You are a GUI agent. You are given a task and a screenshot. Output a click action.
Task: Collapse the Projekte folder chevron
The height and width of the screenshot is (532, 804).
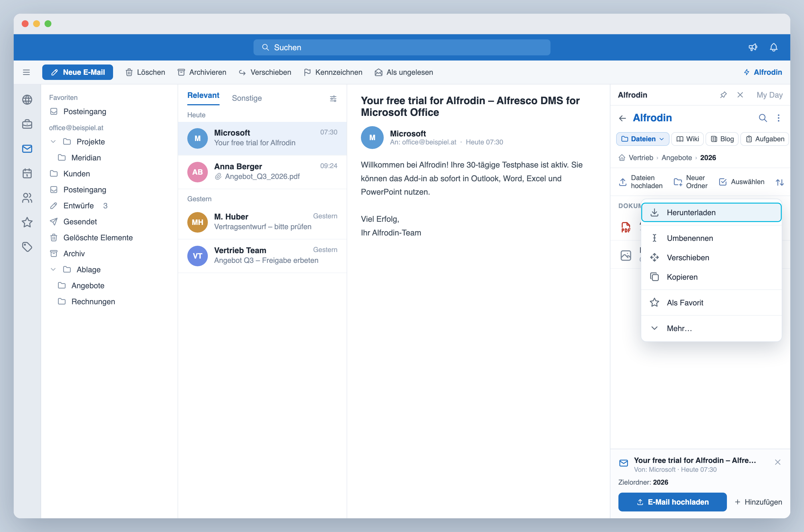click(53, 142)
